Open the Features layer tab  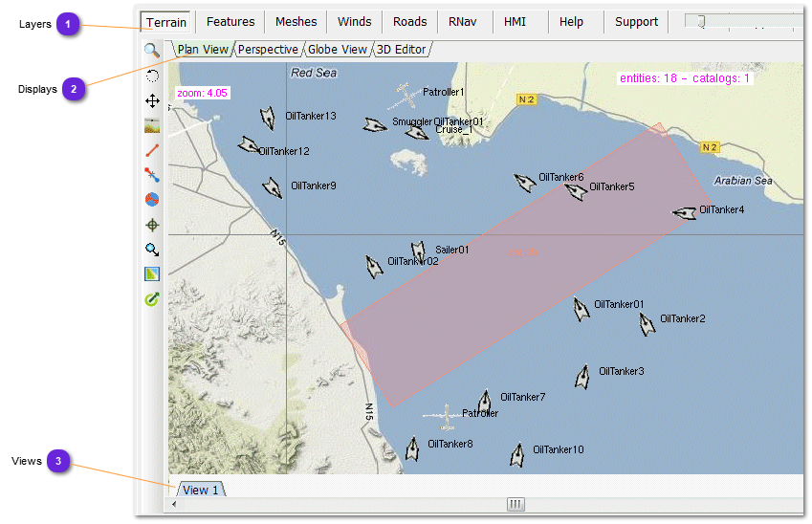tap(230, 22)
